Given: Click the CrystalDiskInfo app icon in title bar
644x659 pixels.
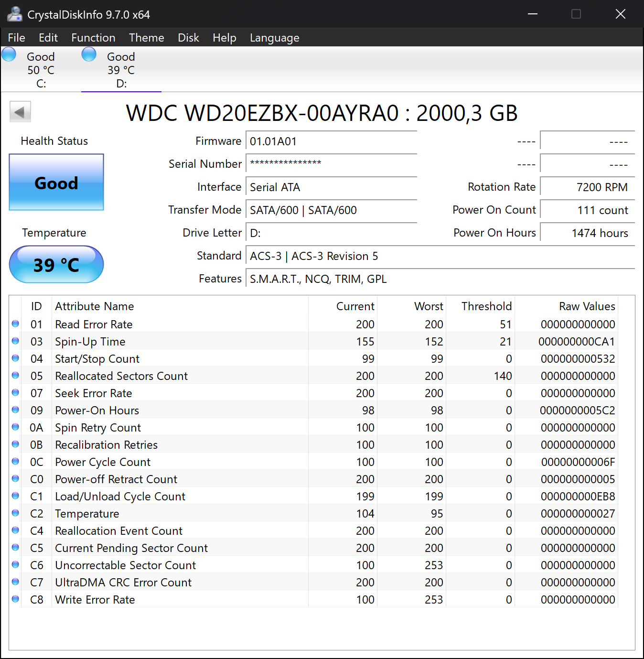Looking at the screenshot, I should click(15, 14).
